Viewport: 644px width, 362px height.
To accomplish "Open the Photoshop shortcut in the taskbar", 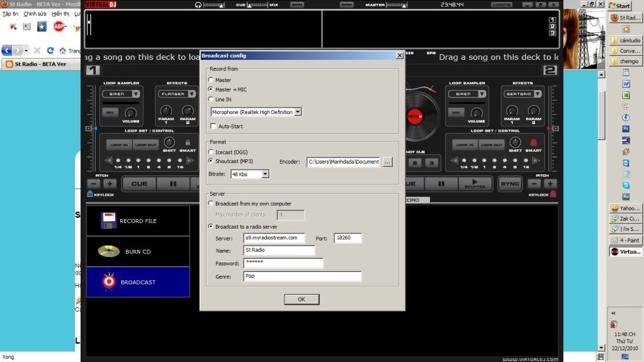I will (626, 128).
